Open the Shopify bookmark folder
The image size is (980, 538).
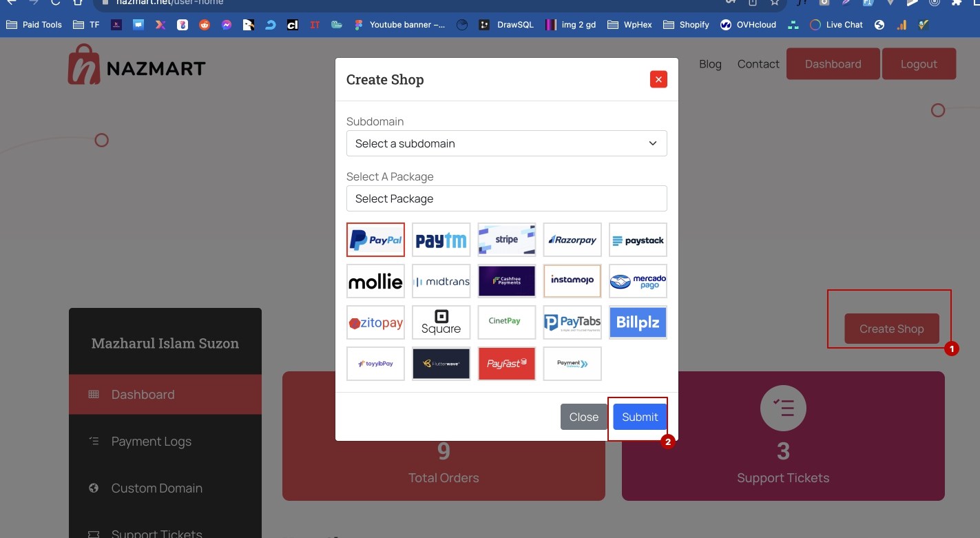686,24
